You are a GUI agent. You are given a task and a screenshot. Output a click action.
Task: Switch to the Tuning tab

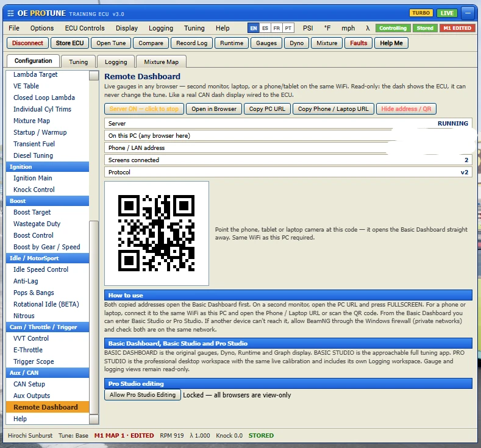pos(78,62)
